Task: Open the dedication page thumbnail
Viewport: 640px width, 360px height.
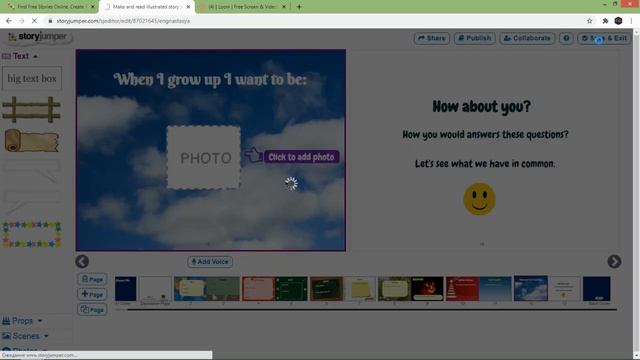Action: point(156,289)
